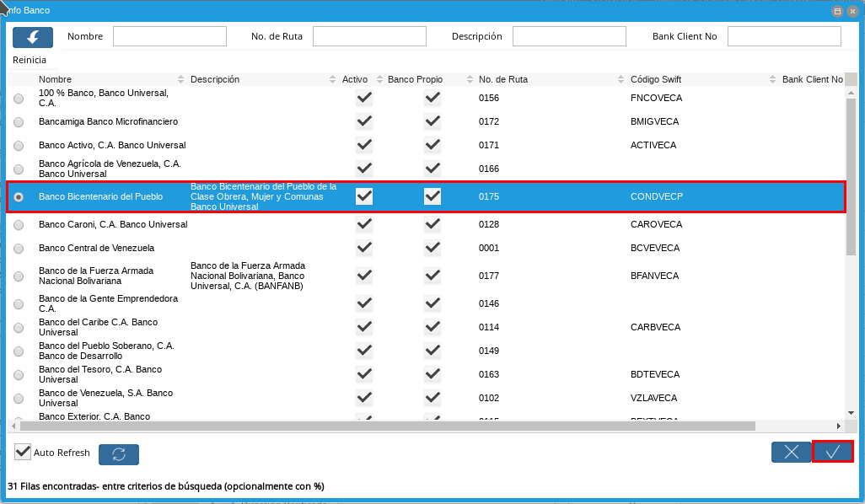Viewport: 865px width, 504px height.
Task: Cancel with the X icon button
Action: [791, 452]
